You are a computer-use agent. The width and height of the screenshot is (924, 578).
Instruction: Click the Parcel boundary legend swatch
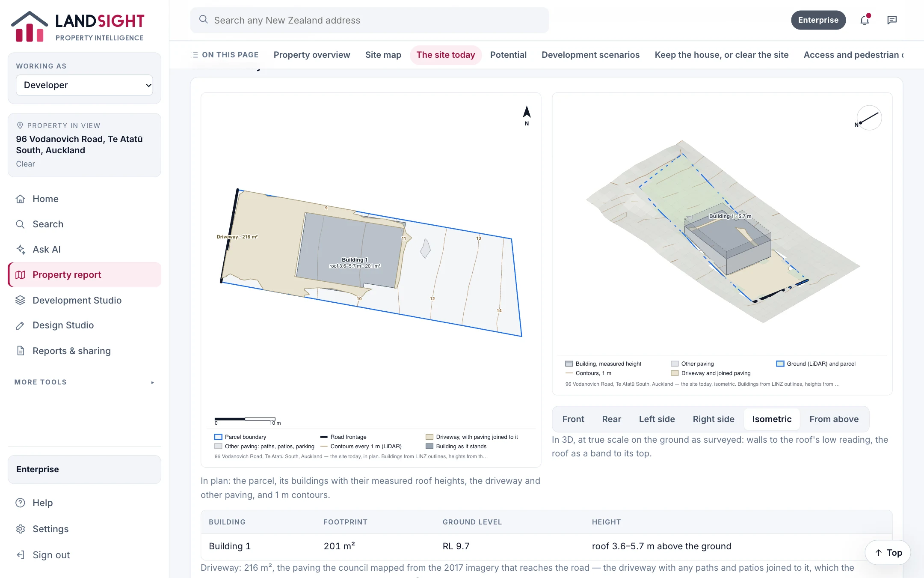tap(218, 437)
